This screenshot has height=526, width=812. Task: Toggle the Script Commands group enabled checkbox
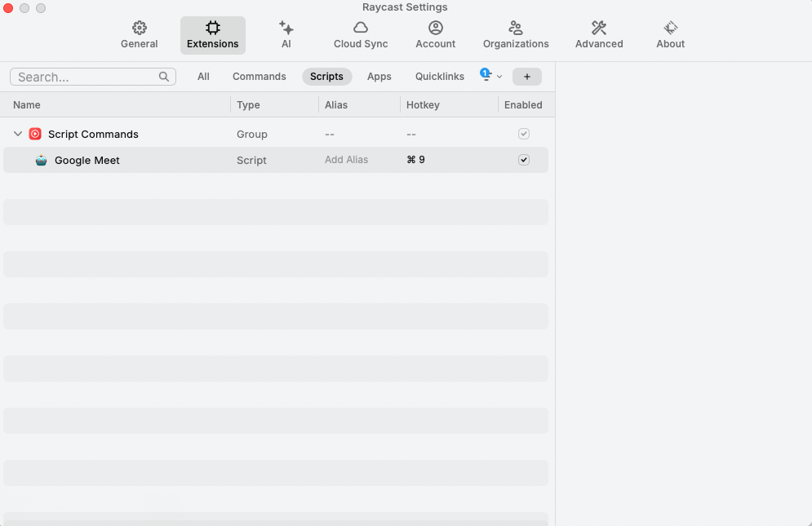524,134
